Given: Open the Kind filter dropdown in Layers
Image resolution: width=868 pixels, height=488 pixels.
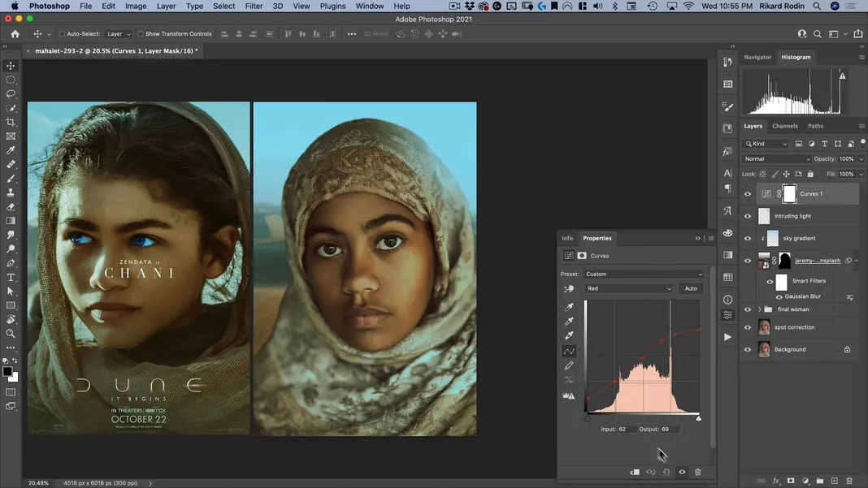Looking at the screenshot, I should [x=766, y=144].
